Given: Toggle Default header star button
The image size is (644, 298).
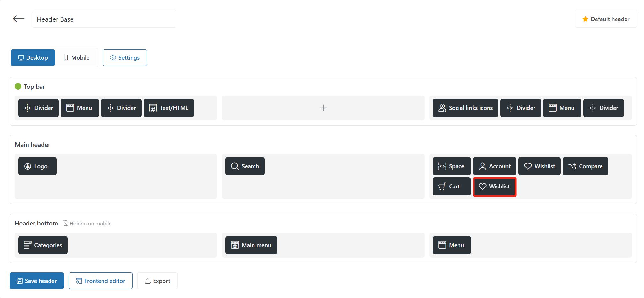Looking at the screenshot, I should (606, 19).
